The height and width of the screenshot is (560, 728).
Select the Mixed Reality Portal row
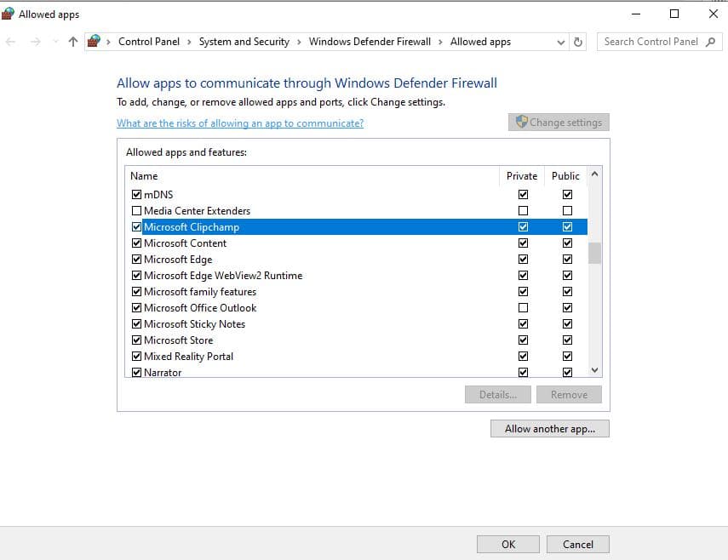point(356,357)
